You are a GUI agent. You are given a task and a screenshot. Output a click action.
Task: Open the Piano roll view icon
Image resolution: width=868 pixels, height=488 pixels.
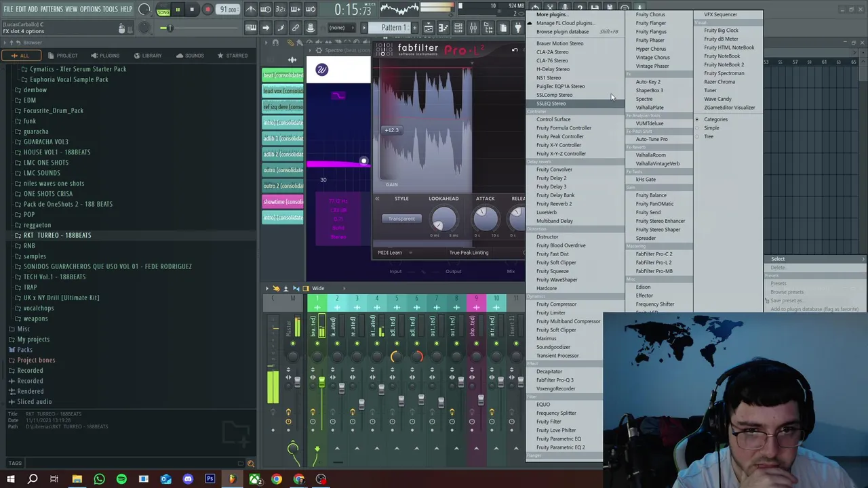coord(443,28)
